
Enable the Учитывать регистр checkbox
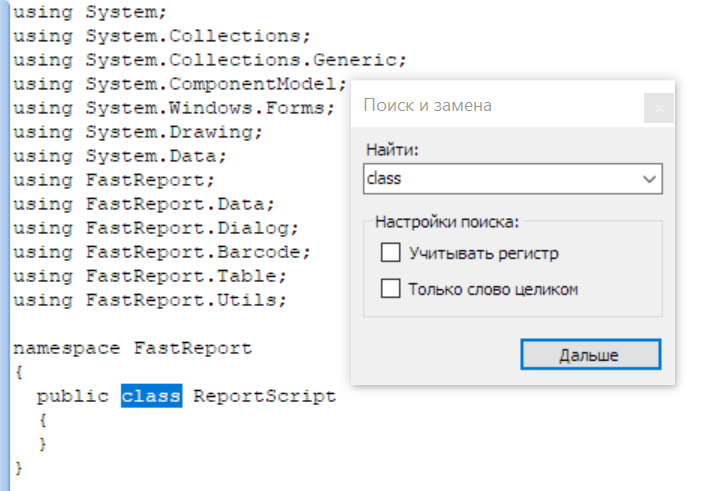[390, 252]
